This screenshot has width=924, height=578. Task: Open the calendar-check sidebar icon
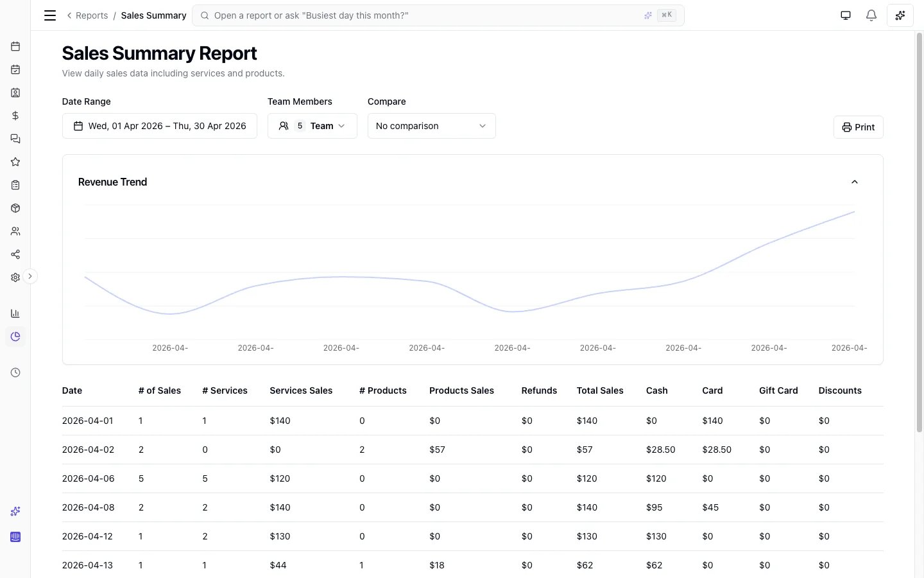[15, 69]
